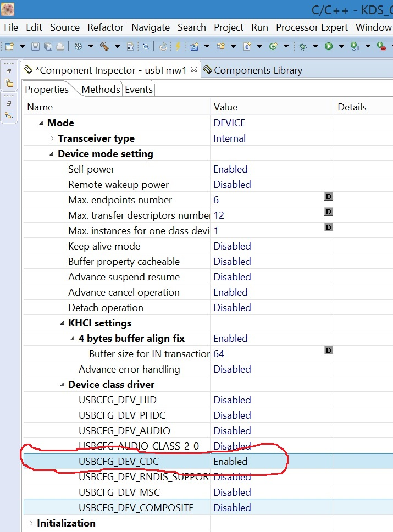Click the New source folder icon
Screen dimensions: 393x532
tap(220, 46)
